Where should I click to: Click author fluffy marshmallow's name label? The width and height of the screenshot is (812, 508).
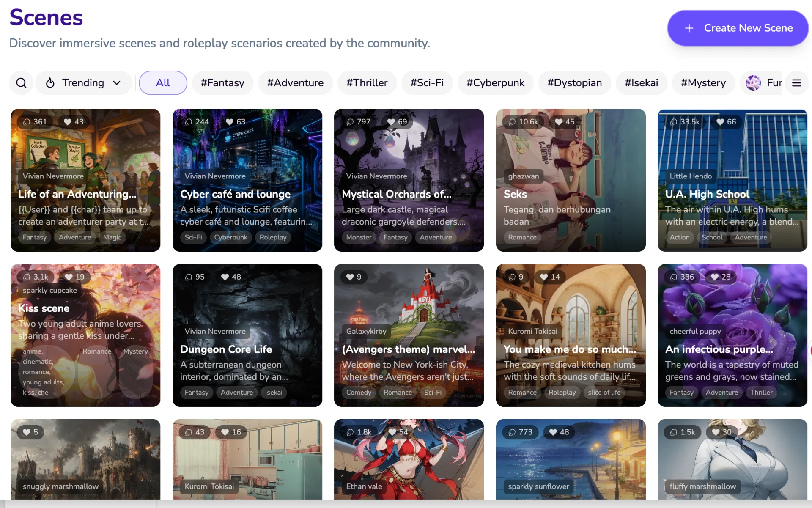703,487
